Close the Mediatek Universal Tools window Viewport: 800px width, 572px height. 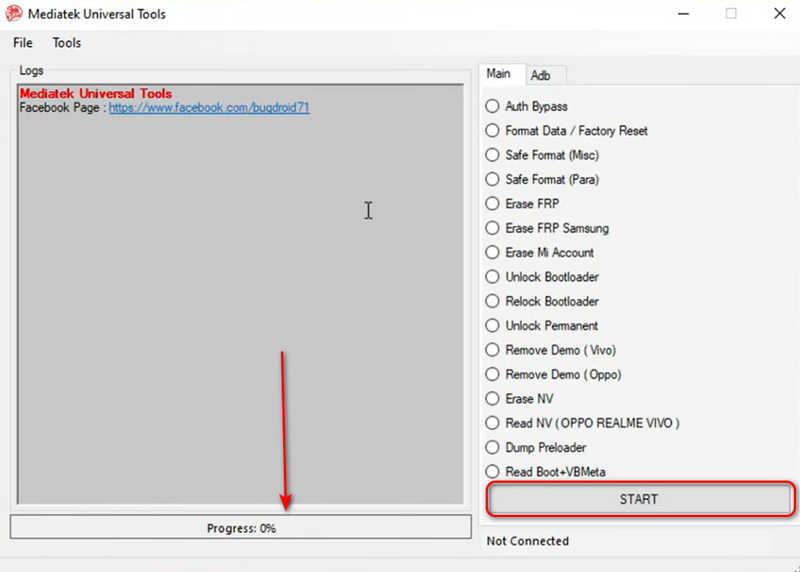tap(780, 14)
